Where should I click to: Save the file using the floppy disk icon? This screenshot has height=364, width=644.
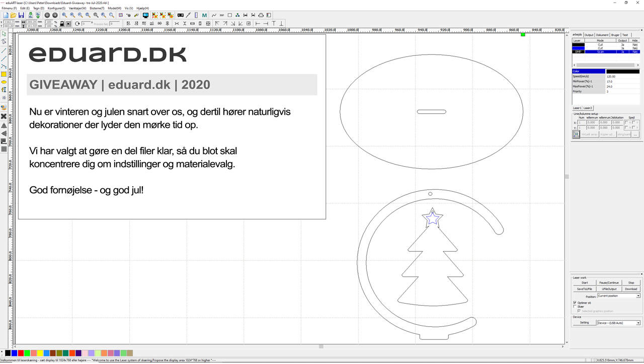coord(21,16)
